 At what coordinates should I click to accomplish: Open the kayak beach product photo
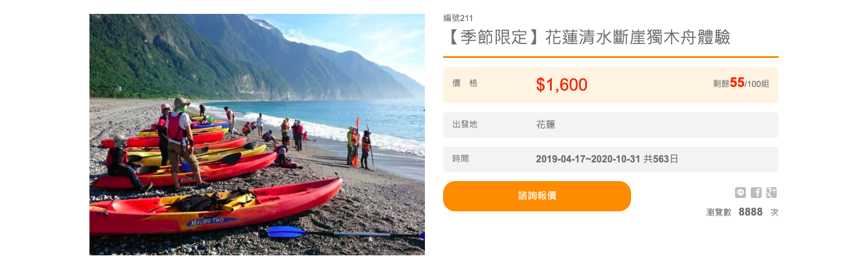(x=257, y=134)
